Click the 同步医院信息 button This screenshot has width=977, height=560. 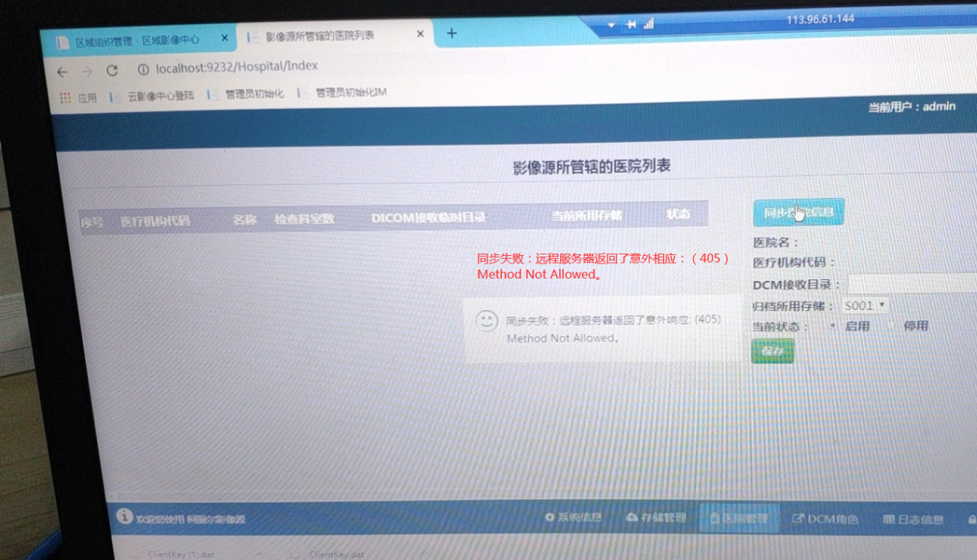[x=799, y=213]
